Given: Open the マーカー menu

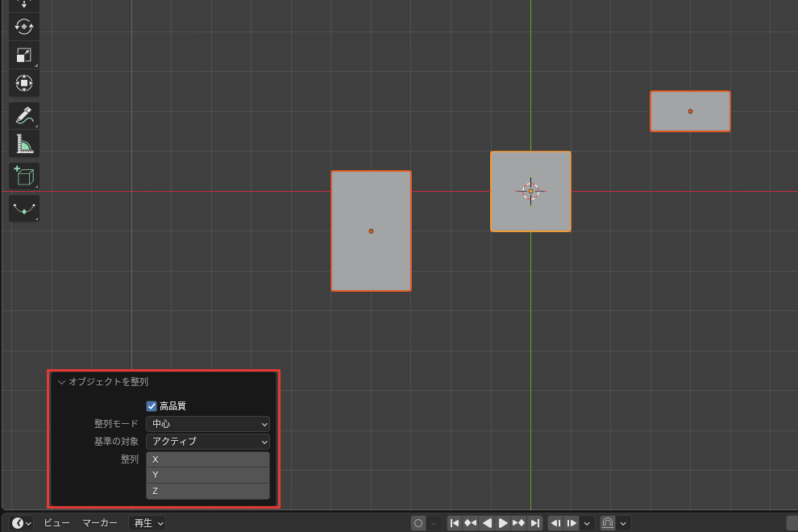Looking at the screenshot, I should pyautogui.click(x=100, y=523).
